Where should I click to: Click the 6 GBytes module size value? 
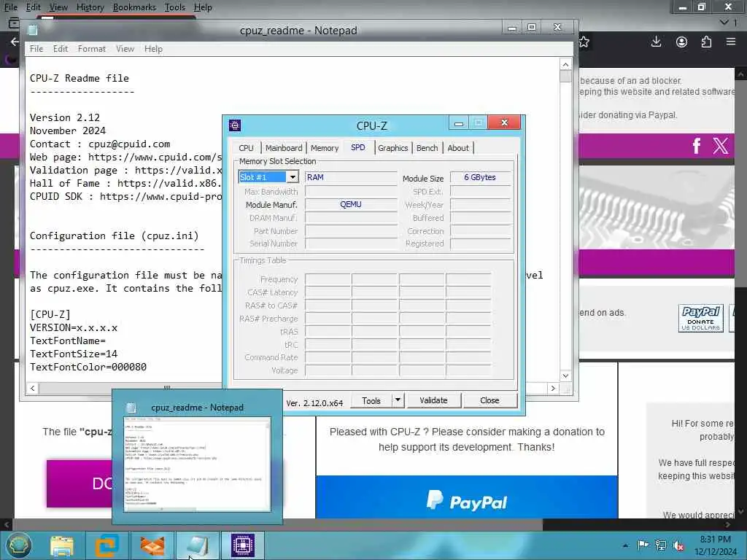pyautogui.click(x=480, y=177)
